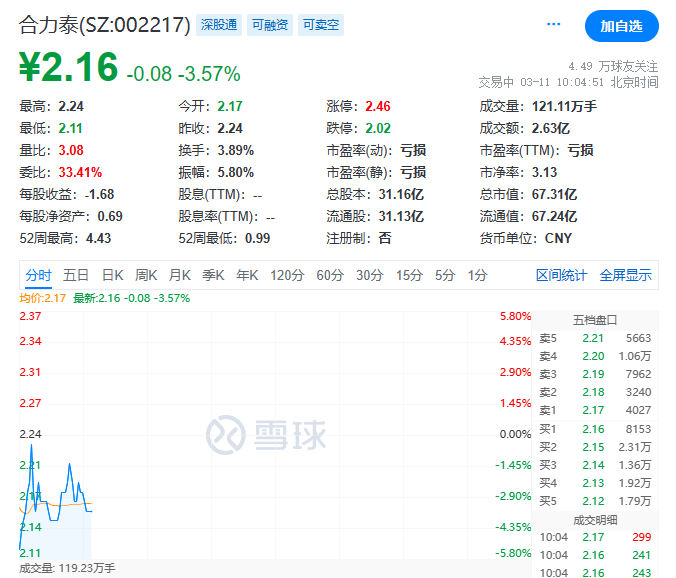Click the trade row with volume 241
676x578 pixels.
click(595, 555)
